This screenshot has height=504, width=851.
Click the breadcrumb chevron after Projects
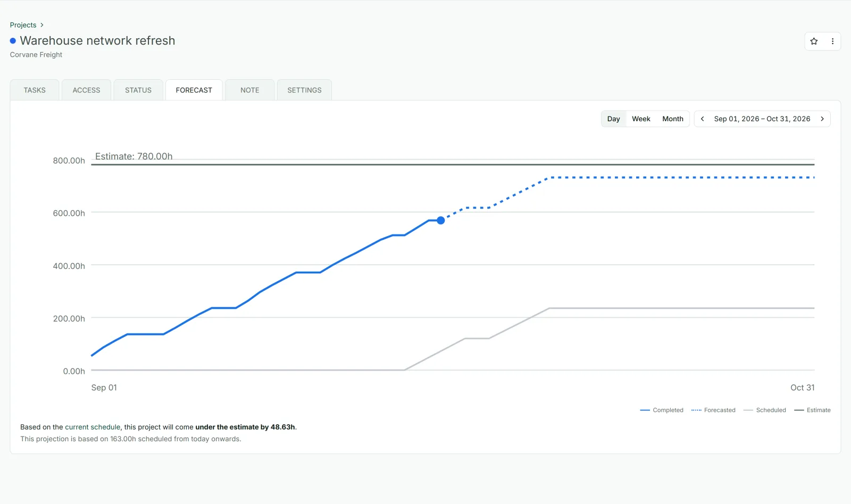point(42,25)
